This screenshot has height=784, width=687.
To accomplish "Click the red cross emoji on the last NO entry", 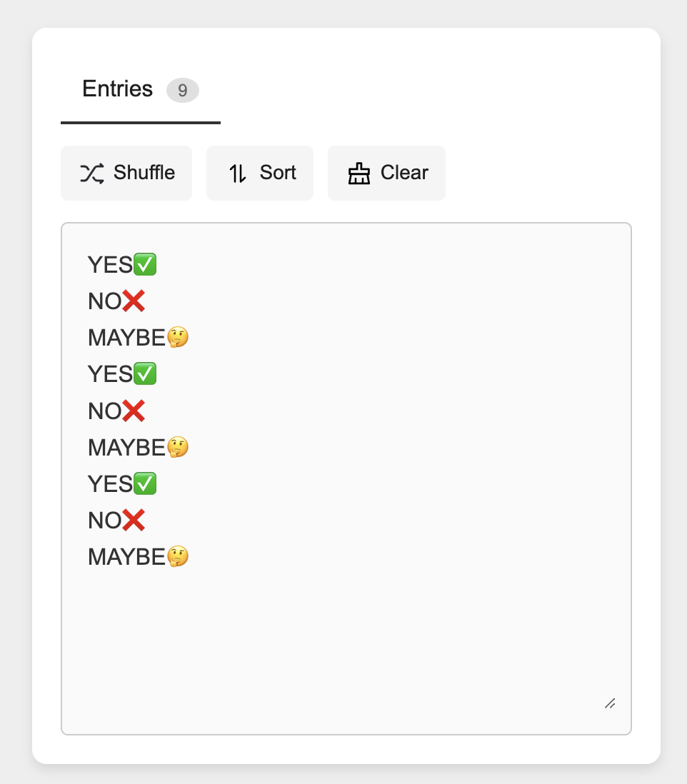I will click(134, 520).
